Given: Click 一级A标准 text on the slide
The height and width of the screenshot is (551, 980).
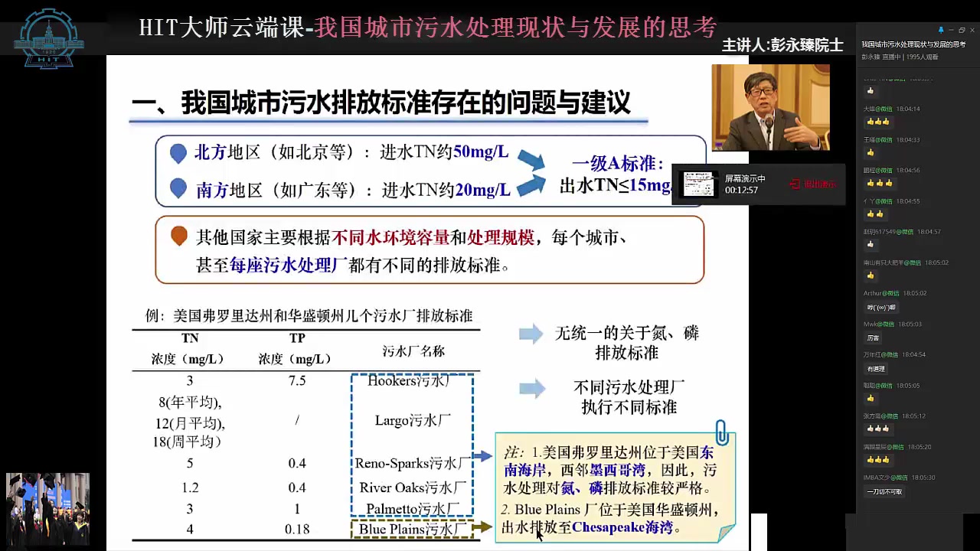Looking at the screenshot, I should [618, 163].
